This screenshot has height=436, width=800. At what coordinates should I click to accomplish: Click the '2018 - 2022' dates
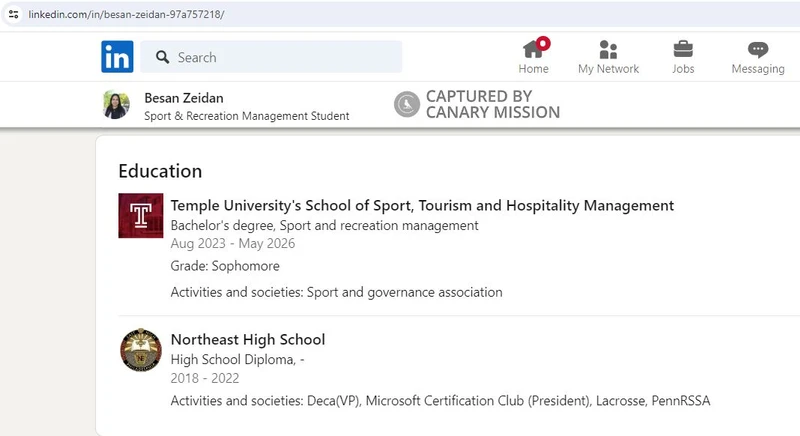coord(205,378)
